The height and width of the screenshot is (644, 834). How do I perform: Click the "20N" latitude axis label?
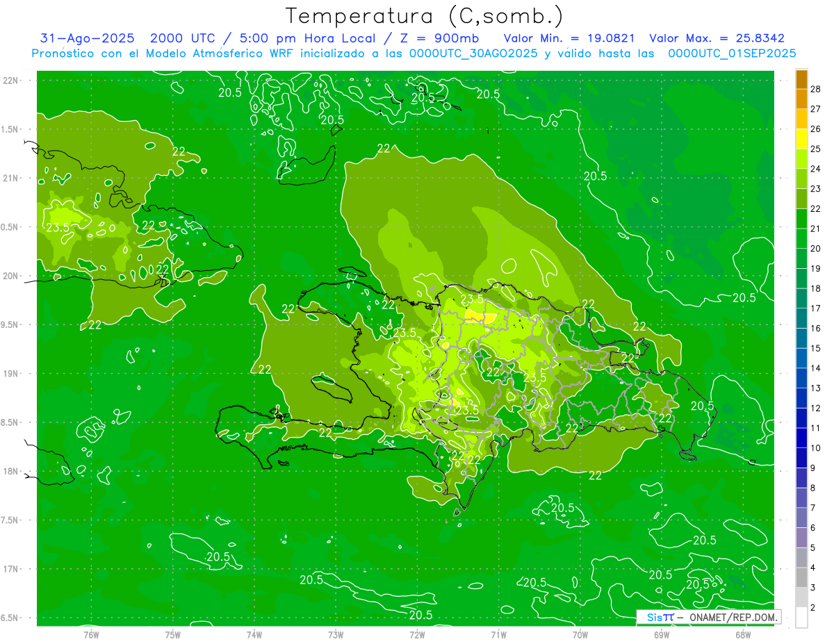(11, 276)
